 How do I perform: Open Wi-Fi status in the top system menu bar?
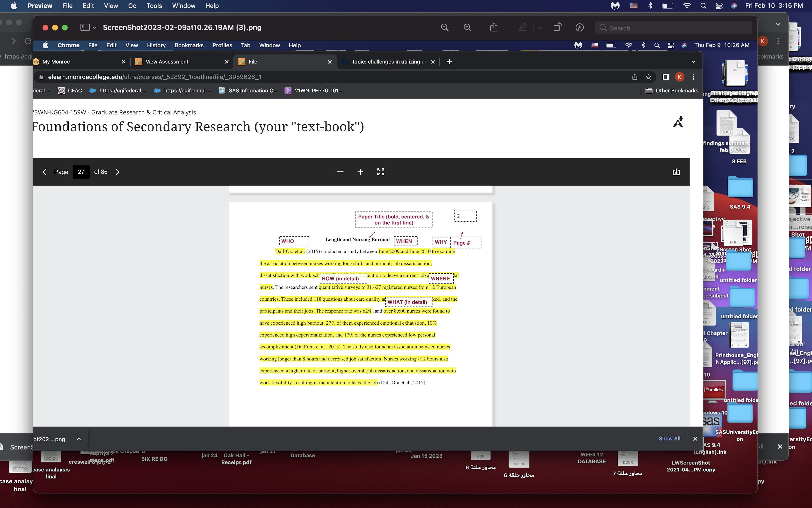click(x=687, y=6)
